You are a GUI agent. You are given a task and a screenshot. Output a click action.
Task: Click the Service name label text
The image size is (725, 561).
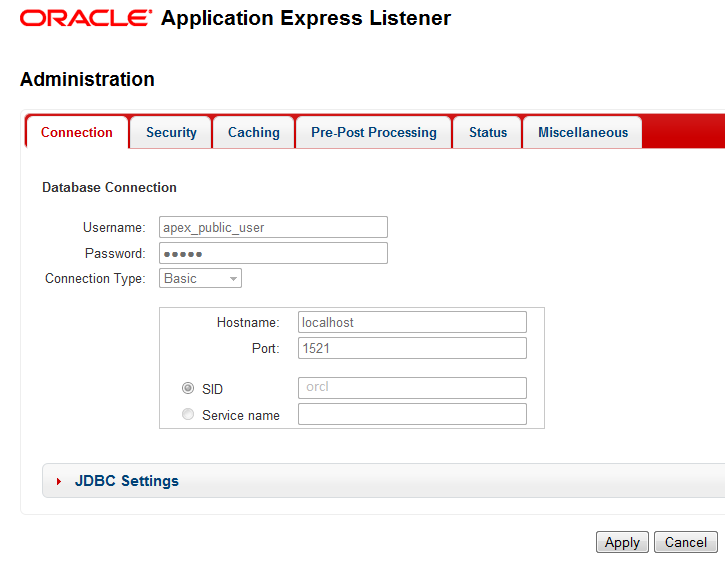click(x=241, y=415)
